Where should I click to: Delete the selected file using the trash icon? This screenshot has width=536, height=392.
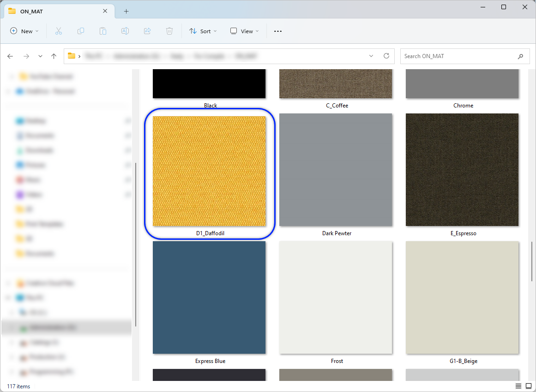(x=169, y=31)
